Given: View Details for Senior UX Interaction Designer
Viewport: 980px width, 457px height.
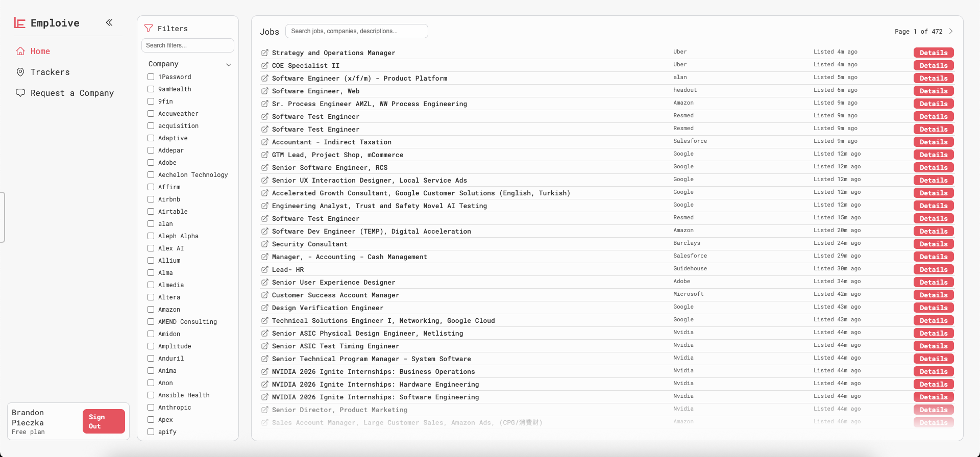Looking at the screenshot, I should [x=934, y=180].
